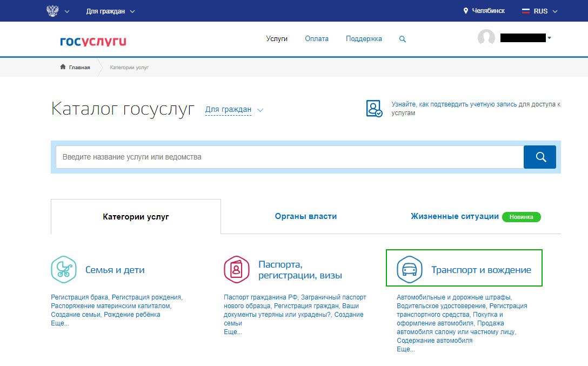Open 'Покупка и оформление автомобиля' link
Screen dimensions: 588x366
click(450, 319)
